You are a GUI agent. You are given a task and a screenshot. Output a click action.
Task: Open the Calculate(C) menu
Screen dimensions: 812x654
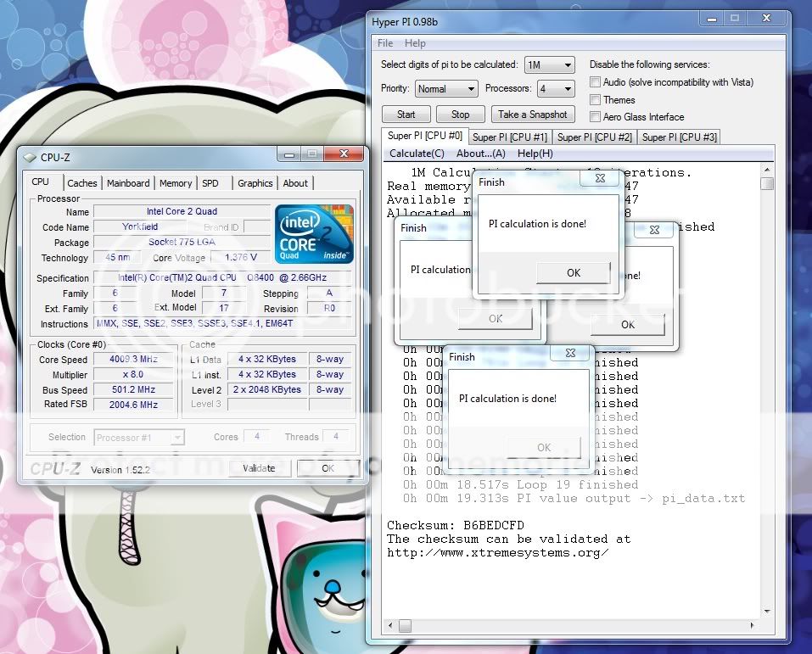[417, 154]
